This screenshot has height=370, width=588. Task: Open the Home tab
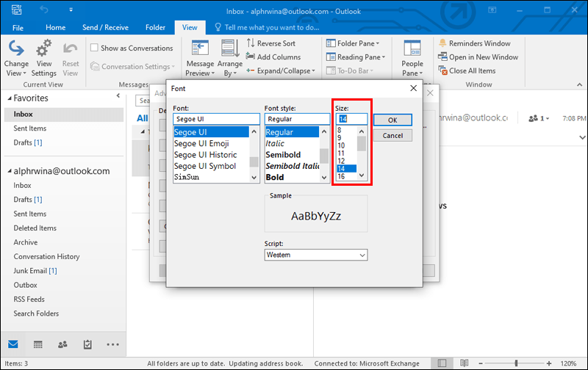pyautogui.click(x=56, y=27)
